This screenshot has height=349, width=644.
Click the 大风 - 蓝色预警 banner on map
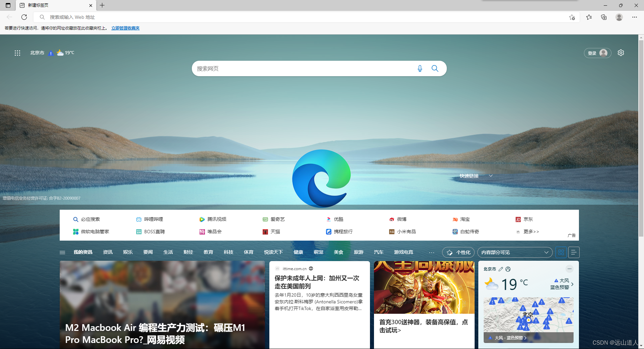(x=528, y=338)
